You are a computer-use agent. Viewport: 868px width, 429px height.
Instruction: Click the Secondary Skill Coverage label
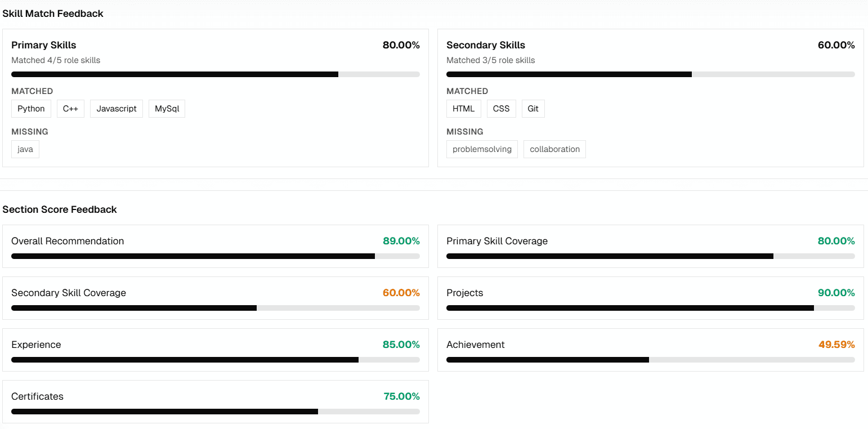pyautogui.click(x=69, y=293)
